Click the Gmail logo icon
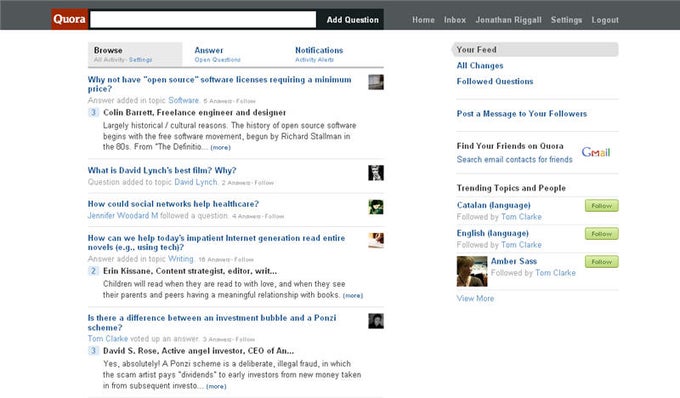The image size is (680, 398). click(596, 152)
